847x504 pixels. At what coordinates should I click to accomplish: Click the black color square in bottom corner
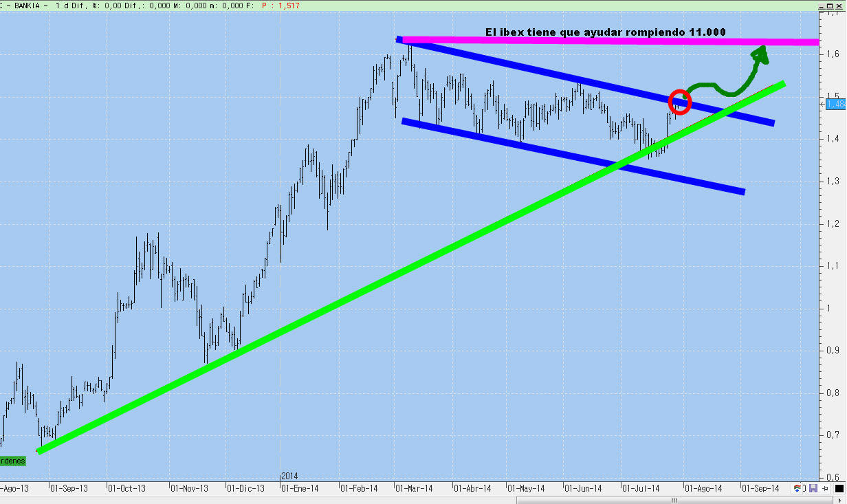839,488
